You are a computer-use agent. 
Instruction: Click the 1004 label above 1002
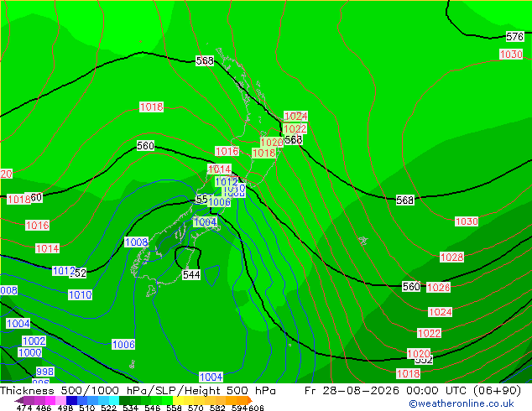click(18, 324)
